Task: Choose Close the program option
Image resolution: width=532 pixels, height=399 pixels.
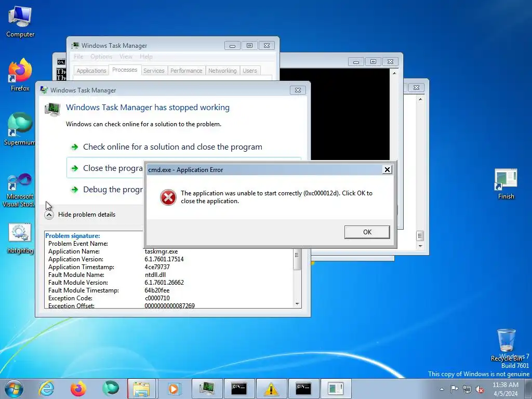Action: click(x=106, y=168)
